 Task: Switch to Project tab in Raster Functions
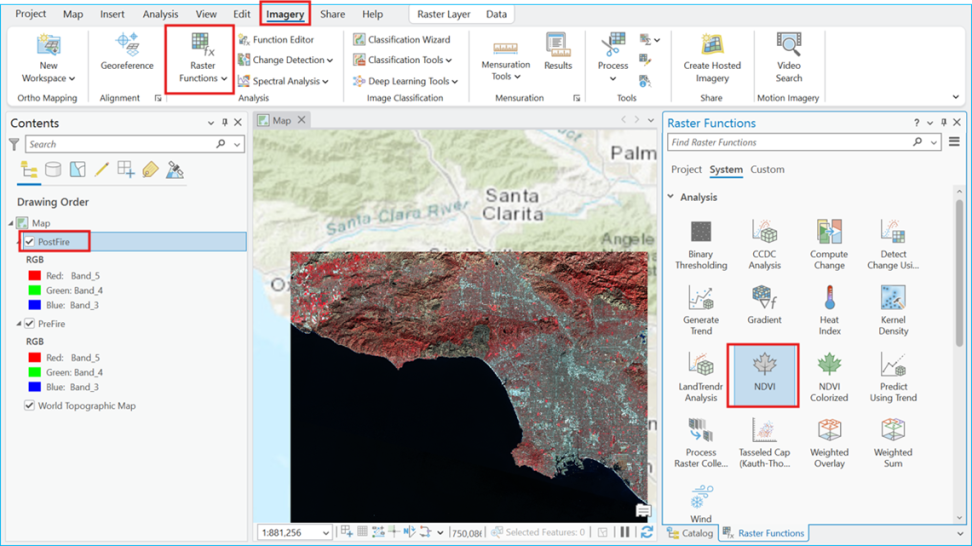pos(686,169)
